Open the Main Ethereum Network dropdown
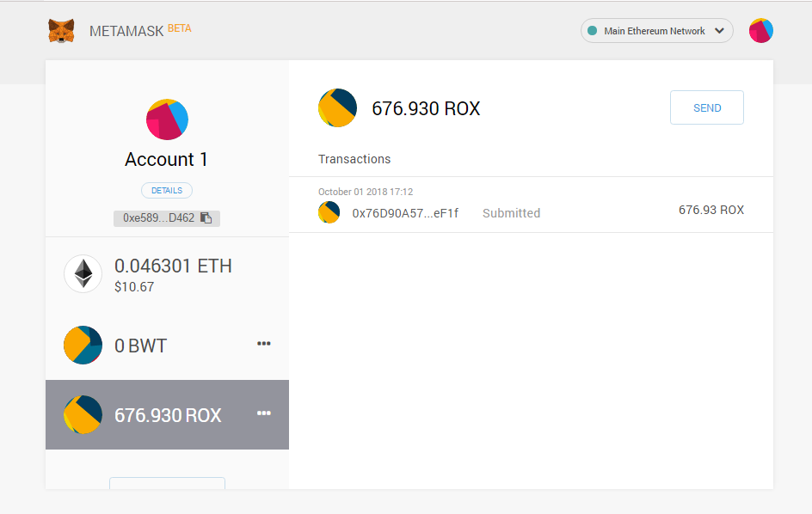 click(x=656, y=31)
